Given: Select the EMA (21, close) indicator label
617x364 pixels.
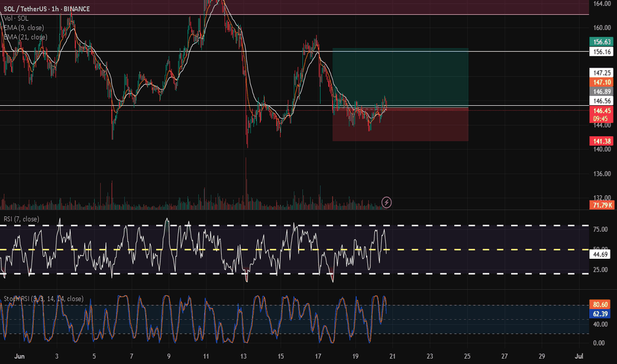Looking at the screenshot, I should tap(26, 37).
